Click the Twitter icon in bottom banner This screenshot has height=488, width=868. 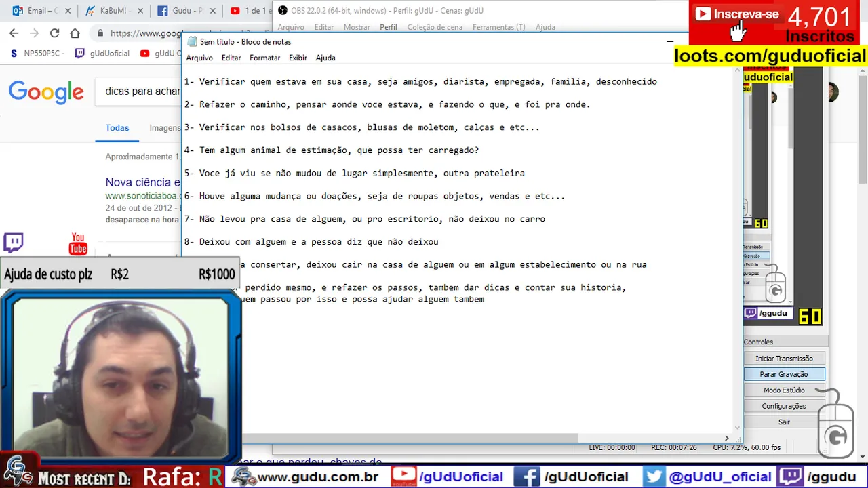[654, 476]
